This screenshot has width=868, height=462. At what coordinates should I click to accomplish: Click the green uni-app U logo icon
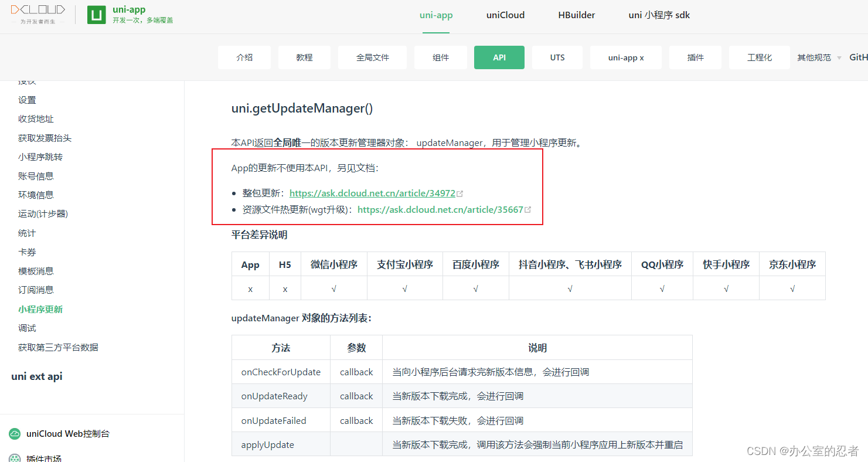97,15
